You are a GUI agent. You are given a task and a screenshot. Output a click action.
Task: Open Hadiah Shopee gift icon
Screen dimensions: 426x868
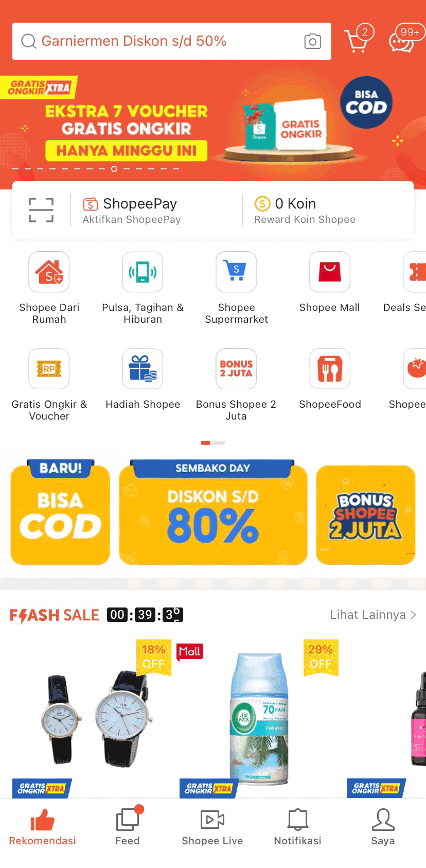click(143, 369)
